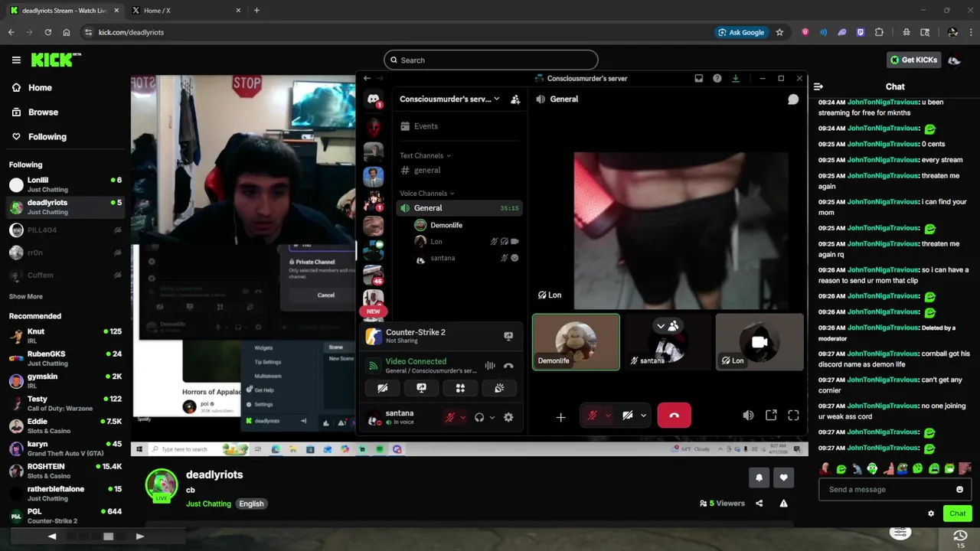Viewport: 980px width, 551px height.
Task: Enter full screen in Discord call
Action: pos(793,416)
